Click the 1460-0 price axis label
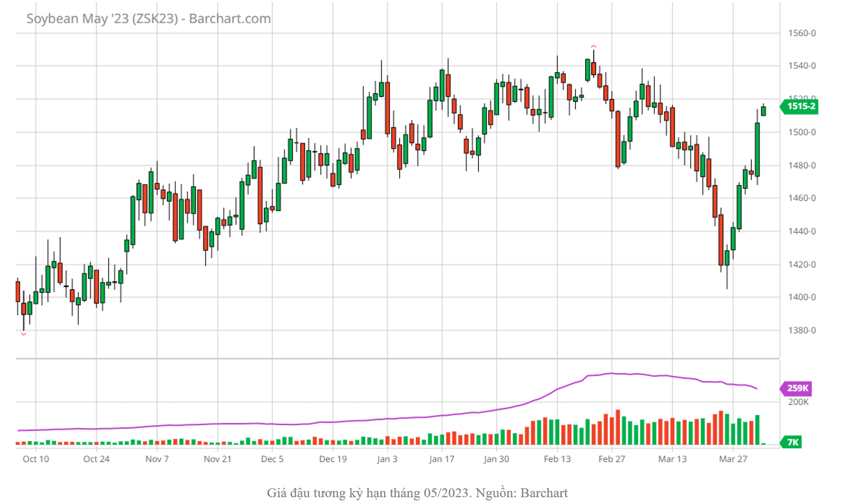The height and width of the screenshot is (504, 843). click(802, 198)
